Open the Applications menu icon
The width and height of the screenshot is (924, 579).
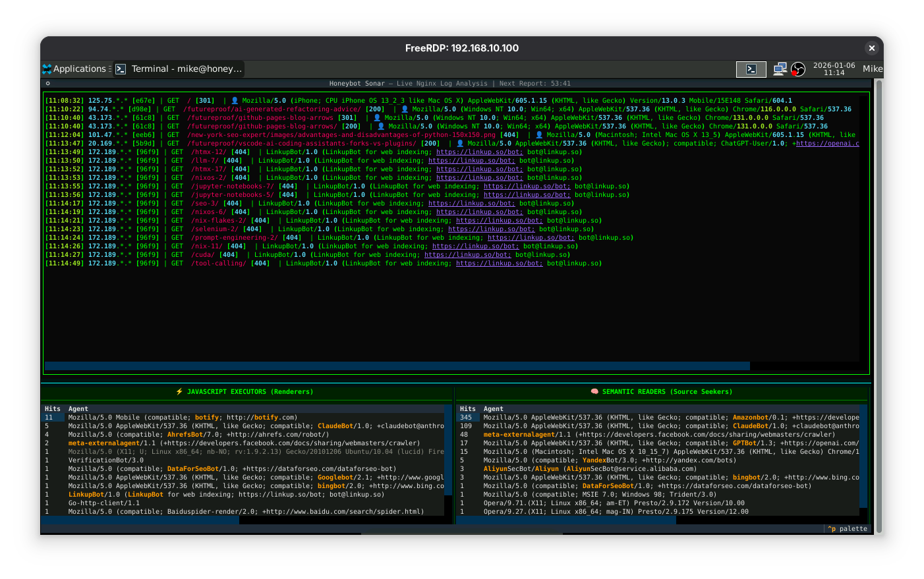[x=47, y=69]
